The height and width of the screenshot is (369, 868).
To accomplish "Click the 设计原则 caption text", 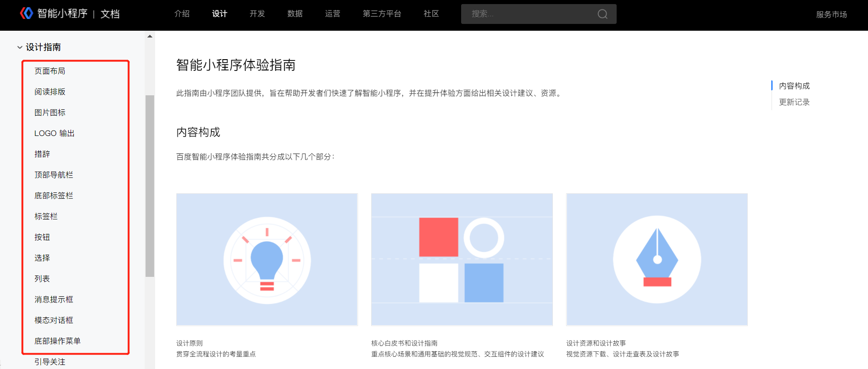I will [189, 343].
